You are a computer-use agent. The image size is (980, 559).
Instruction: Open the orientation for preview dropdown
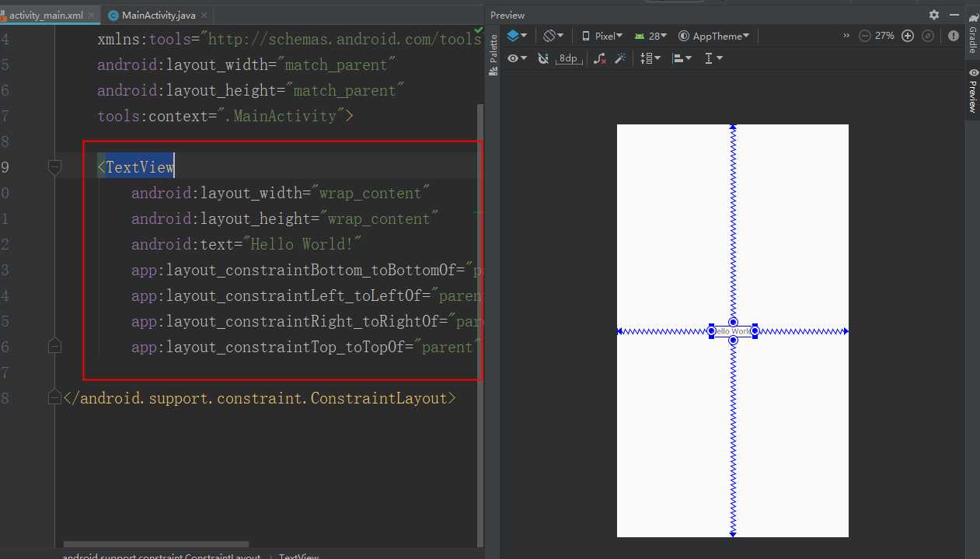(x=553, y=36)
